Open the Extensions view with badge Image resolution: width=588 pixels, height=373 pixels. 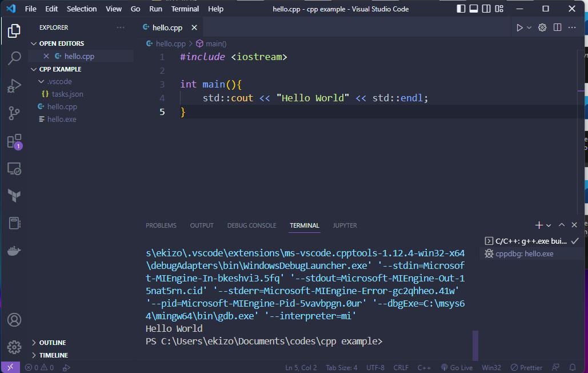(x=14, y=141)
